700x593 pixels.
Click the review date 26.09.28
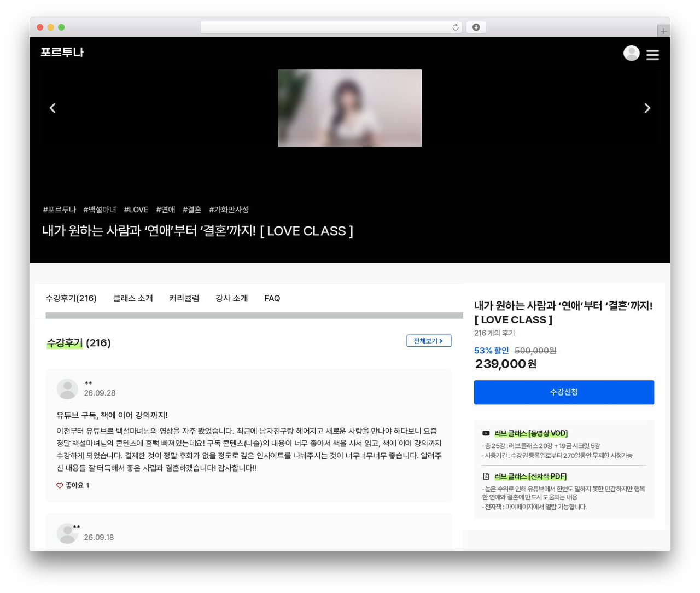coord(100,393)
